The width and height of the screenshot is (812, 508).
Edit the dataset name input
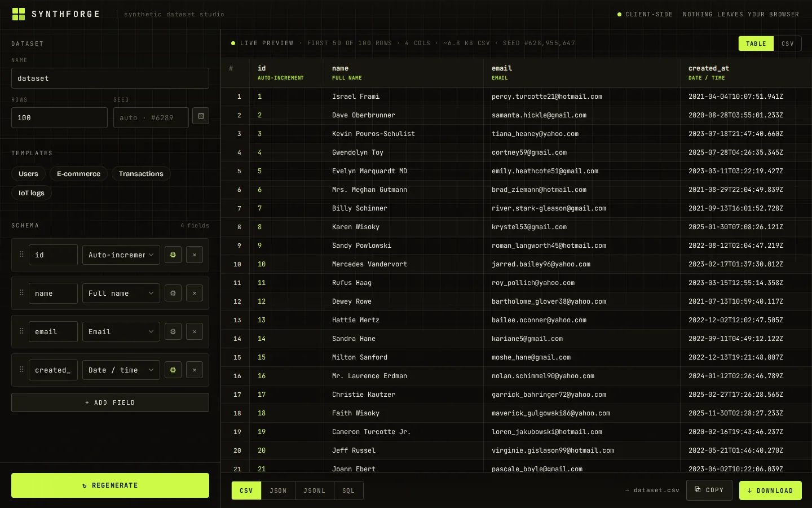110,78
